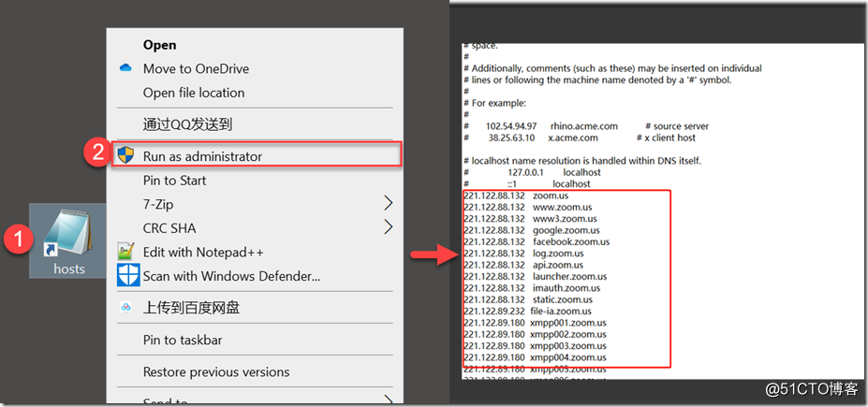Choose 上传到百度网盘 entry
Image resolution: width=868 pixels, height=407 pixels.
click(192, 308)
